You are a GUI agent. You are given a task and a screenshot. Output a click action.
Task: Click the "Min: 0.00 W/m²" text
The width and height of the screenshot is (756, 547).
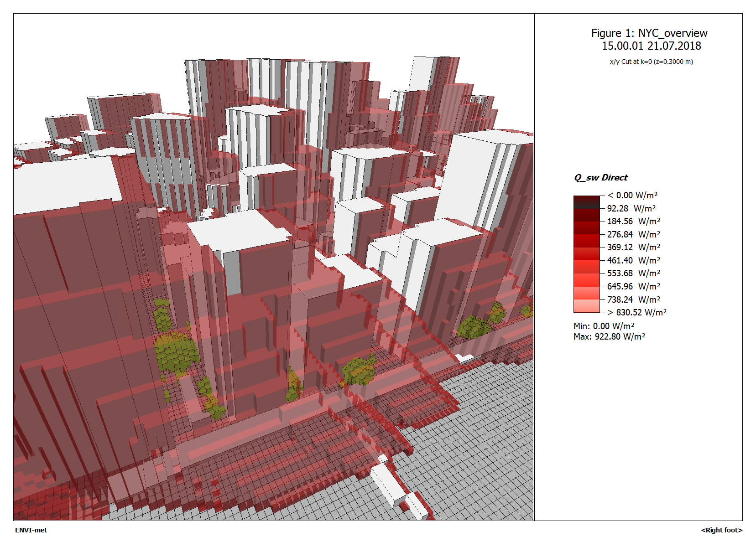[604, 326]
